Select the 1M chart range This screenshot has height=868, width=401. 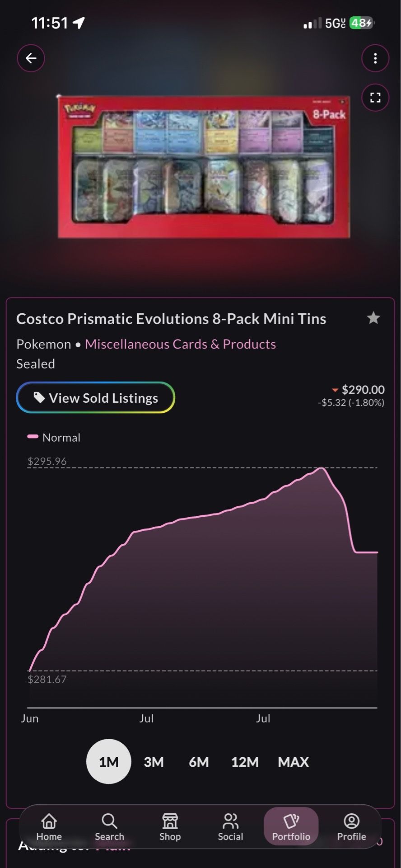tap(109, 762)
